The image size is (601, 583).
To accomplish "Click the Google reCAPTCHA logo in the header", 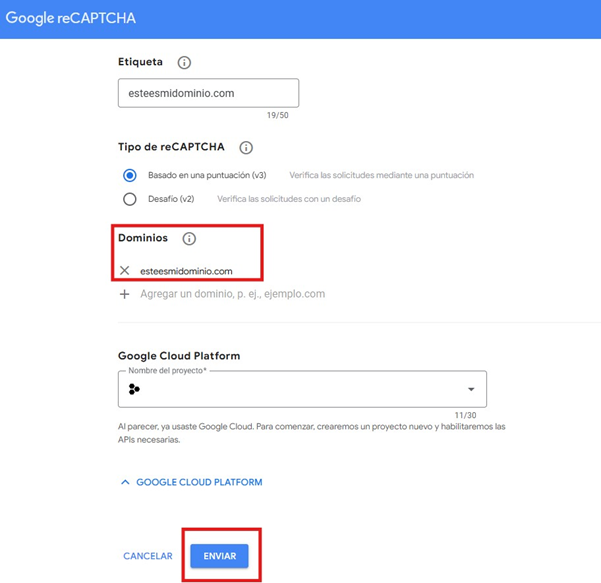I will (x=71, y=18).
